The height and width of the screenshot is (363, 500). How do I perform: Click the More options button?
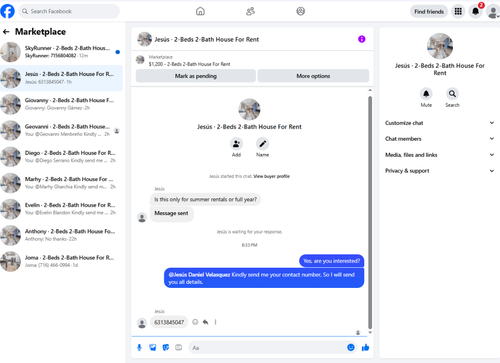click(x=313, y=76)
